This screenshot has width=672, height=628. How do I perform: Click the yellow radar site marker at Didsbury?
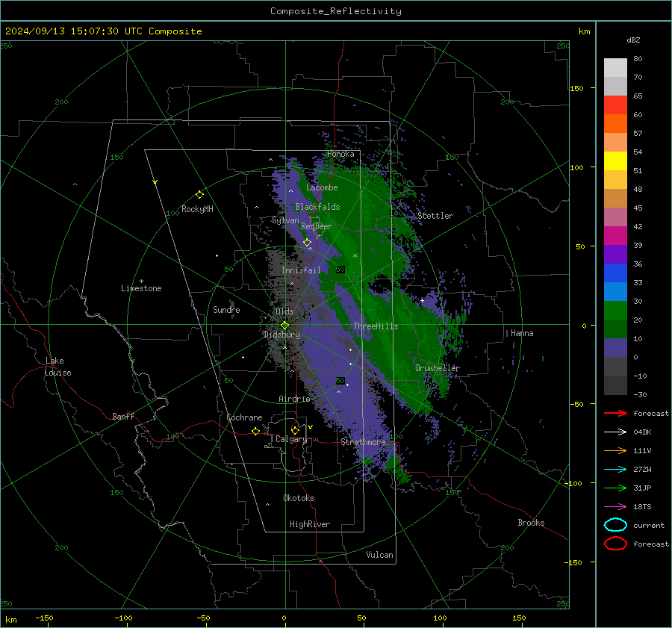coord(284,326)
